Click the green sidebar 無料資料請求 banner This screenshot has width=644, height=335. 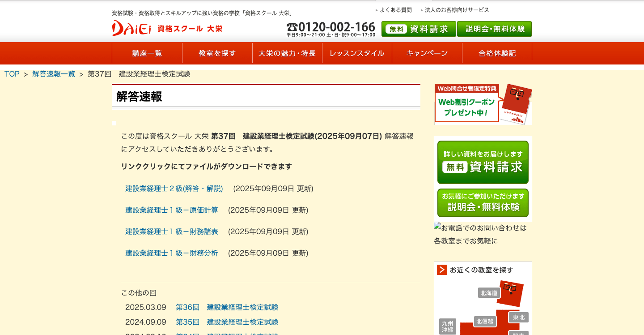tap(483, 162)
